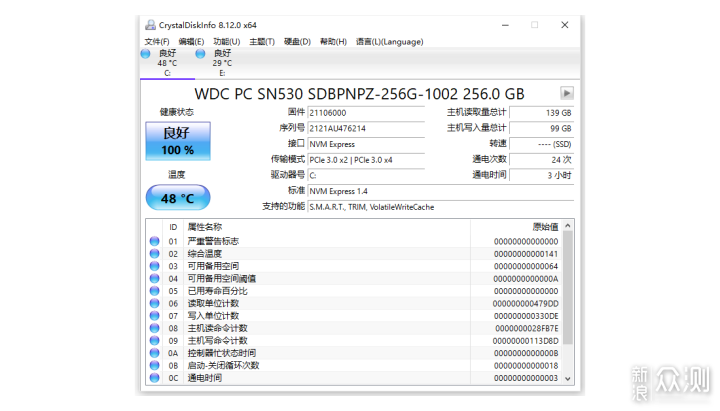This screenshot has height=411, width=720.
Task: Minimize the CrystalDiskInfo window
Action: (x=505, y=25)
